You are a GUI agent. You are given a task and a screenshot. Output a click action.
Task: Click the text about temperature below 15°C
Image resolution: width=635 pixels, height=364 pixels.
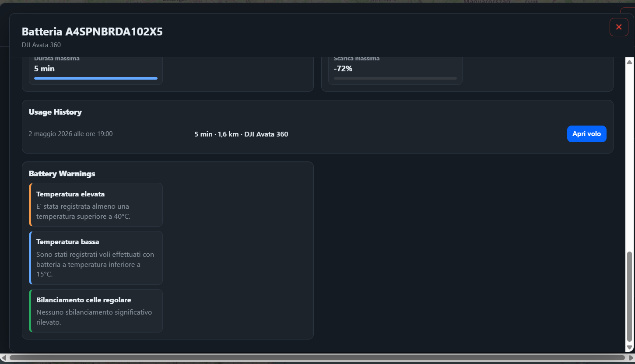pos(95,264)
